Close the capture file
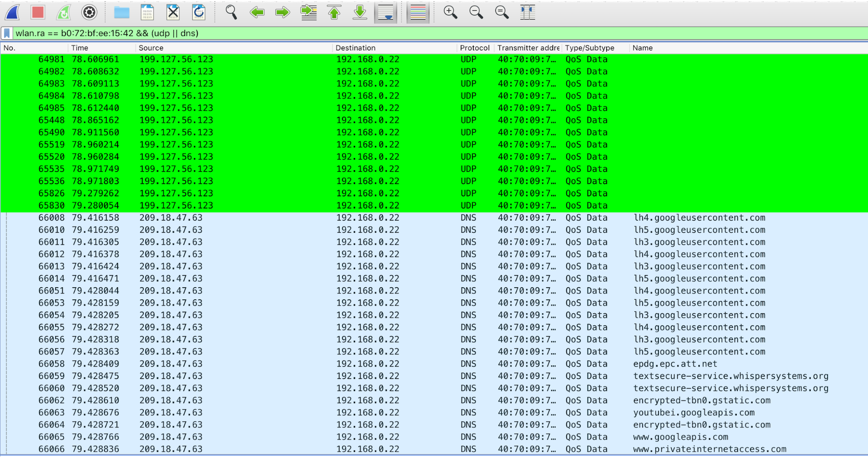This screenshot has width=868, height=457. click(x=173, y=13)
